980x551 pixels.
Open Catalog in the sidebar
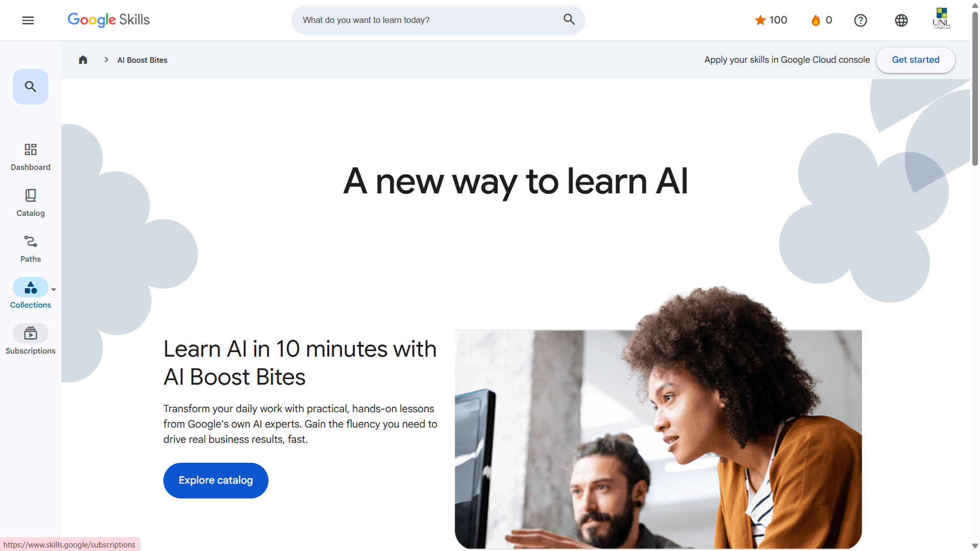[x=31, y=203]
